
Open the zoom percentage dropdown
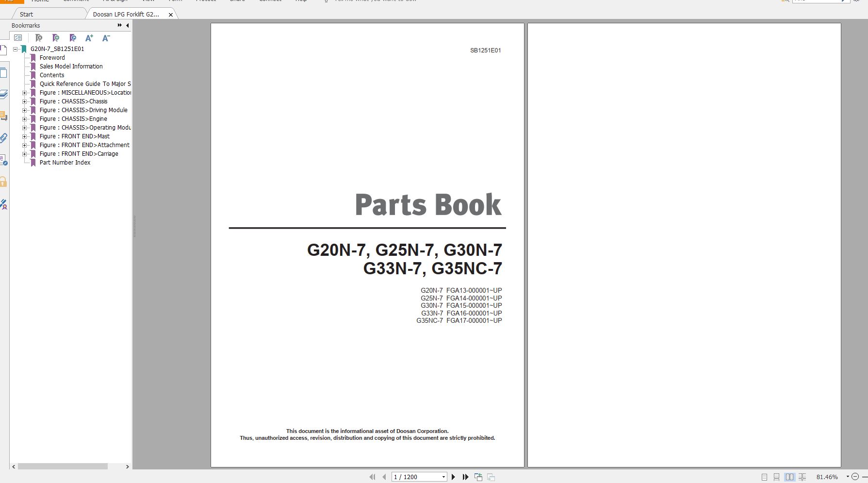pos(848,477)
